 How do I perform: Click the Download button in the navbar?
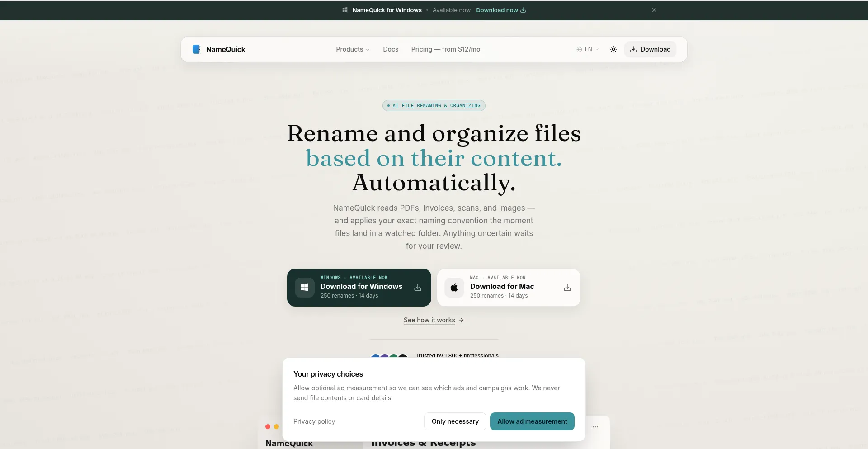[650, 49]
